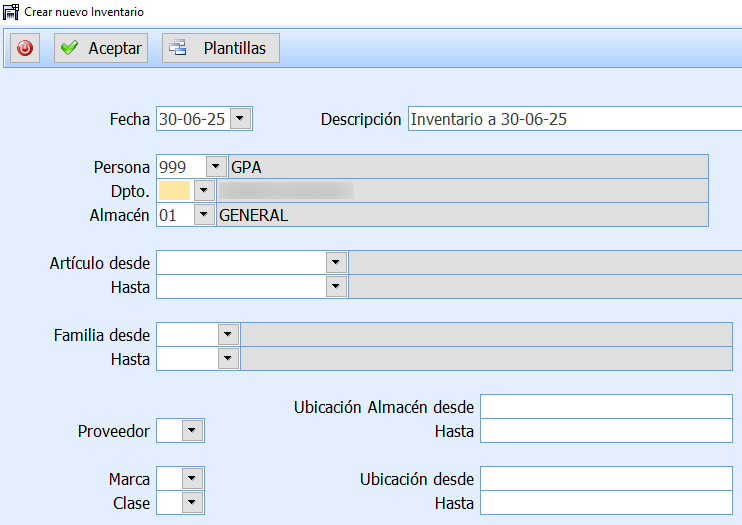The image size is (742, 525).
Task: Click the highlighted Dpto. code field
Action: pos(173,190)
